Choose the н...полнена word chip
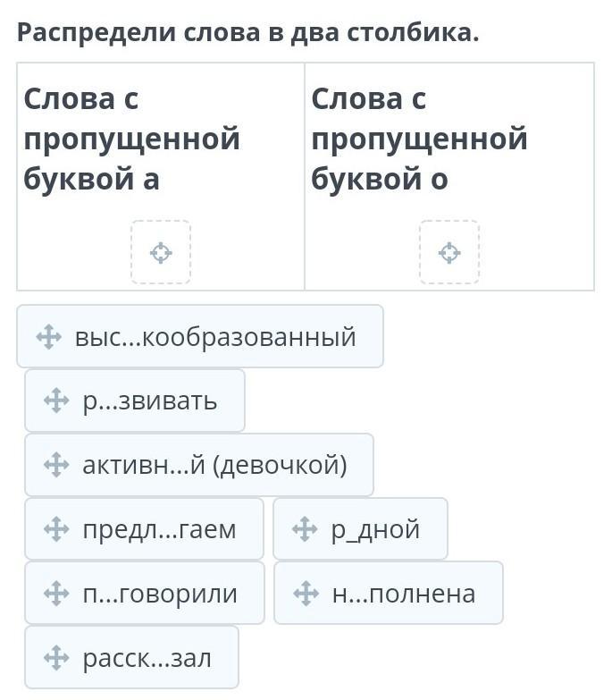Viewport: 612px width, 700px height. point(403,593)
